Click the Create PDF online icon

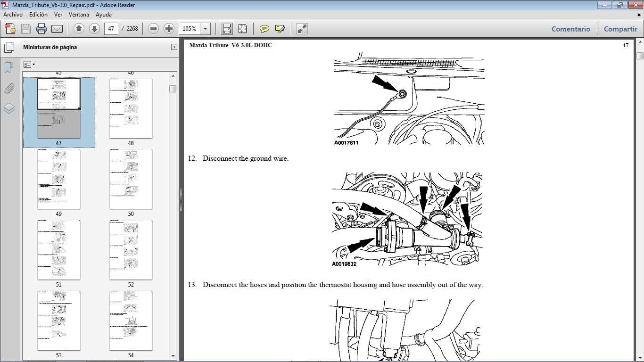(x=10, y=29)
